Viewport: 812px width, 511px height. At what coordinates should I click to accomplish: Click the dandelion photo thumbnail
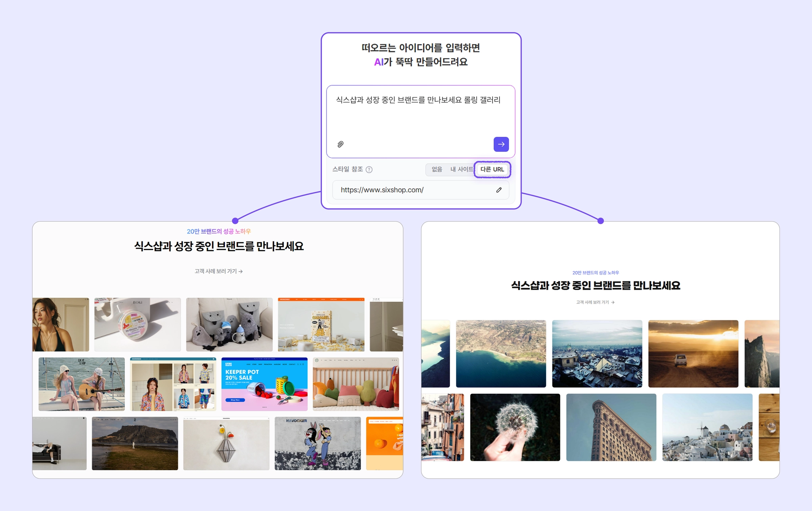point(515,427)
